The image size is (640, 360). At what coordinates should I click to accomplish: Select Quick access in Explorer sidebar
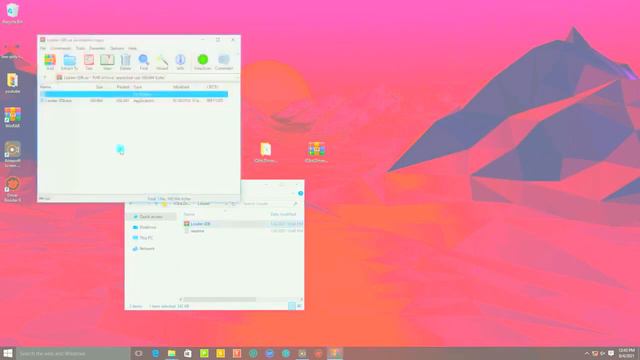click(x=151, y=217)
